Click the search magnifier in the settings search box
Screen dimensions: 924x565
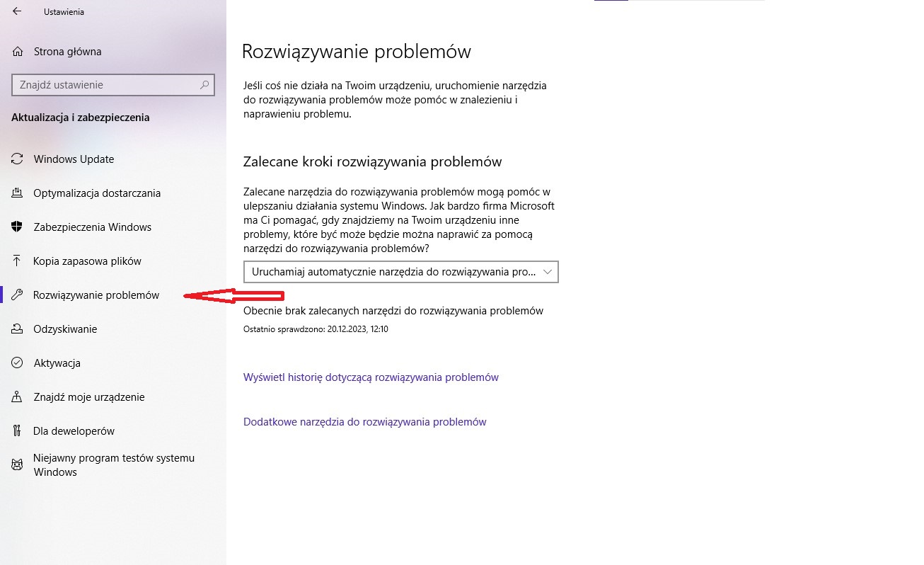[204, 84]
